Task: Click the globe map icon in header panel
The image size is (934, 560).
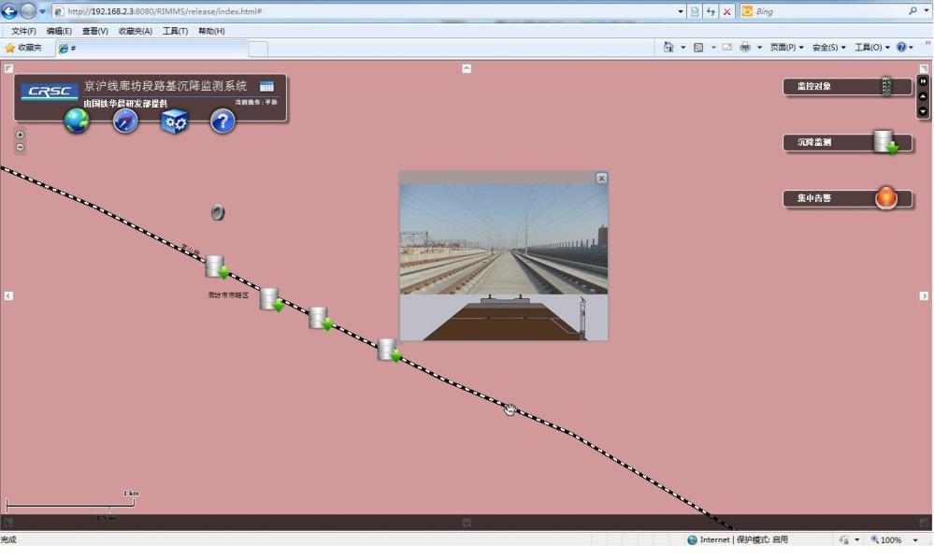Action: (77, 121)
